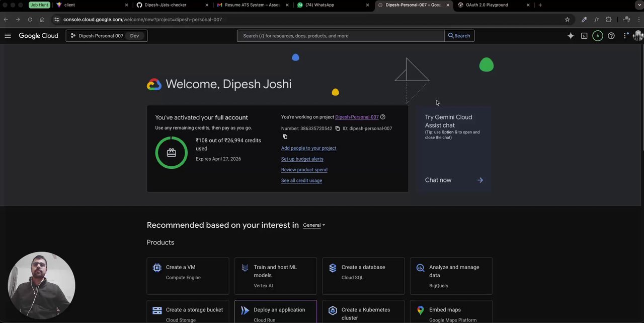Image resolution: width=644 pixels, height=323 pixels.
Task: Open the Create a database card
Action: pyautogui.click(x=363, y=276)
